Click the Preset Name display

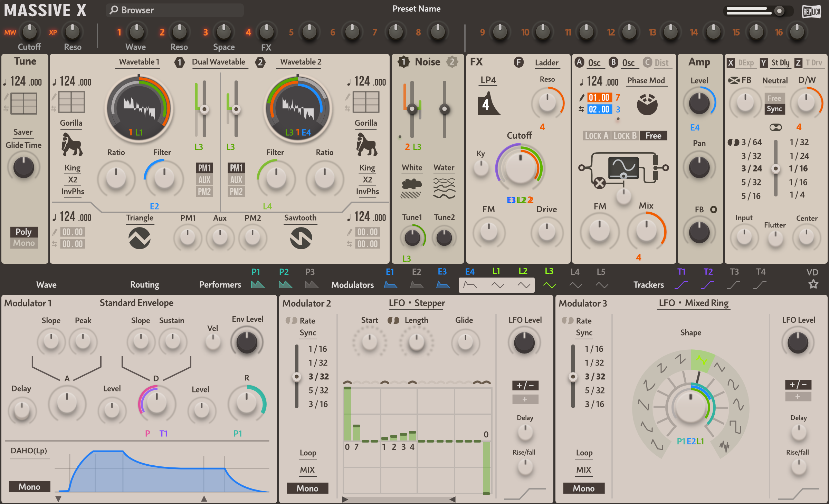[x=416, y=9]
